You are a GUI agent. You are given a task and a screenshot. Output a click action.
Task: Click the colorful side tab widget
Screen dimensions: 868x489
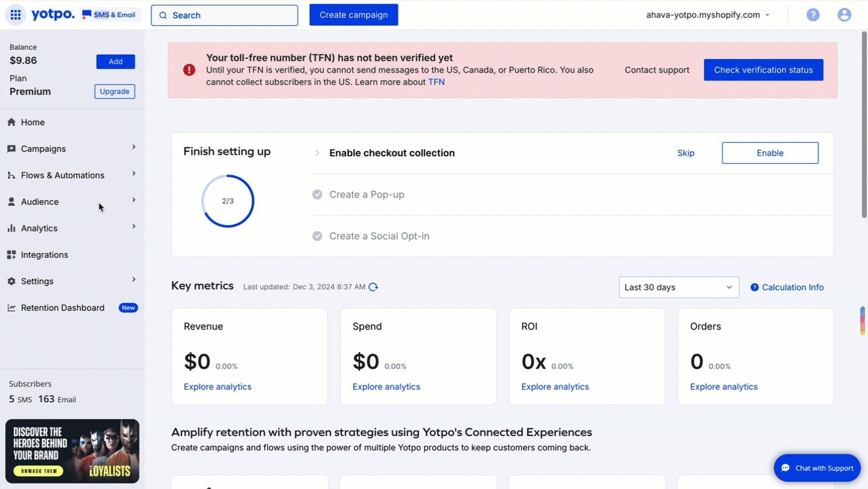[x=863, y=321]
